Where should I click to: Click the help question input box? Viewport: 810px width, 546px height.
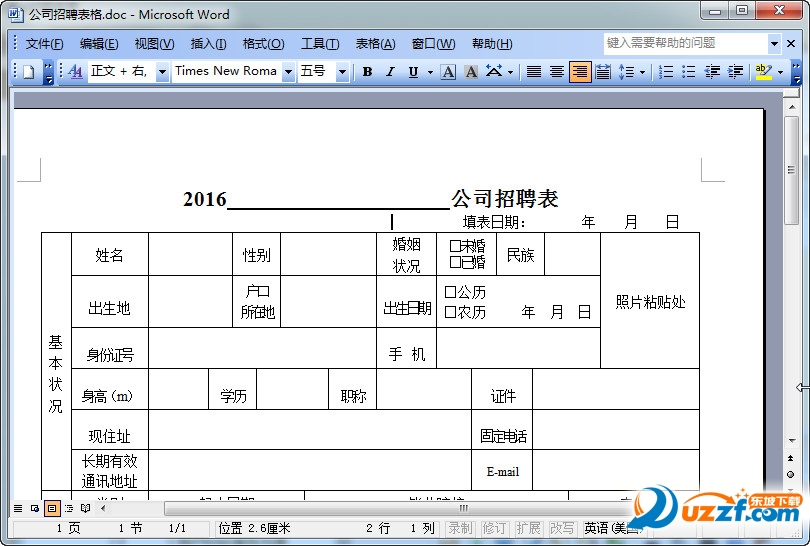click(686, 43)
